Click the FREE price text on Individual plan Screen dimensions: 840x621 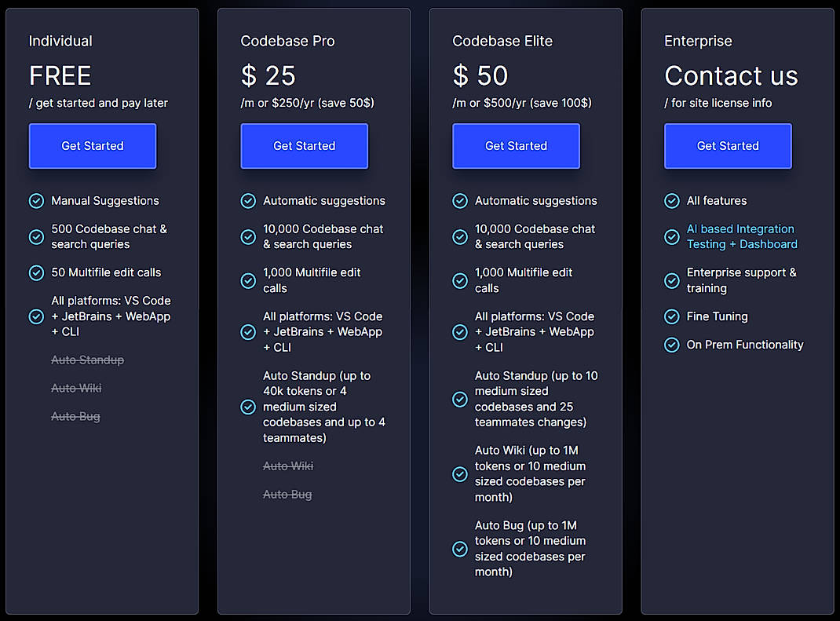pyautogui.click(x=59, y=76)
